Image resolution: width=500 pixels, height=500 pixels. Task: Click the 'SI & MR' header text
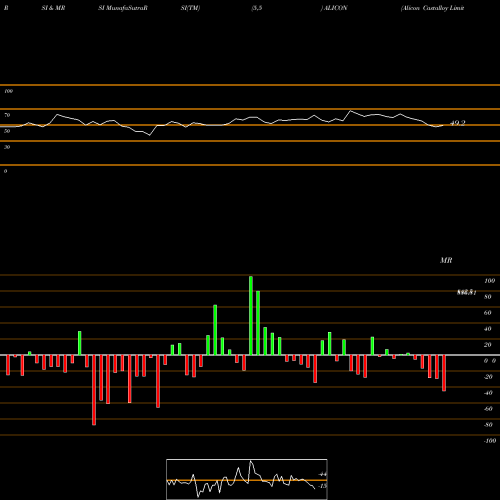tap(53, 8)
